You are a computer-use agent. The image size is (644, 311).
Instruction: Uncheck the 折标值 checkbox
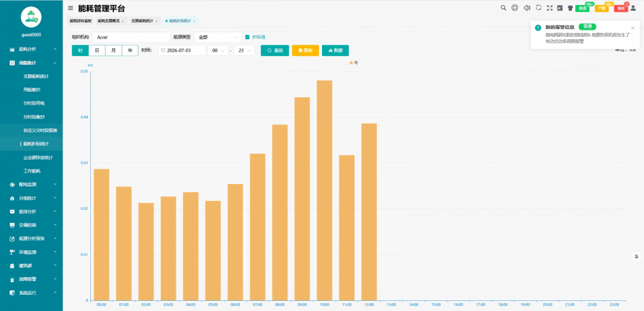pyautogui.click(x=247, y=37)
